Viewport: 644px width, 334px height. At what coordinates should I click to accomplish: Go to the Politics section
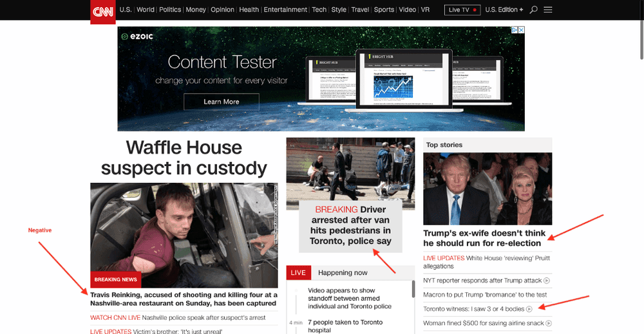(170, 10)
